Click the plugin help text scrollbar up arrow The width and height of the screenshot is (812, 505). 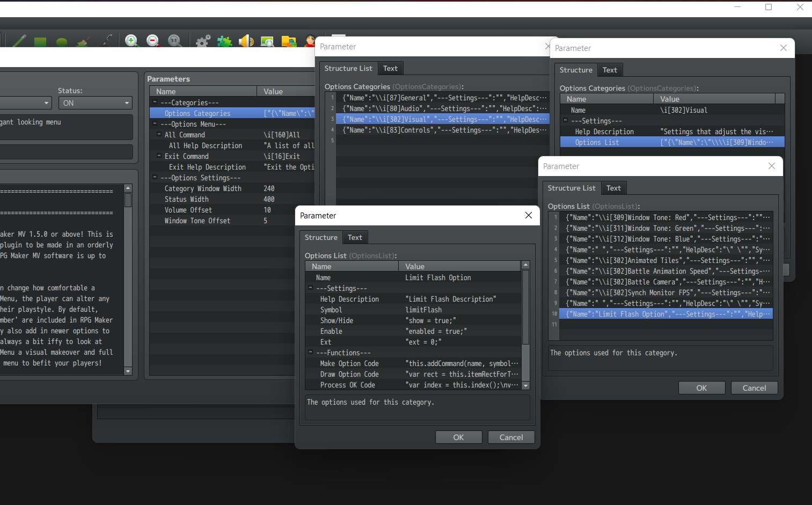[x=128, y=188]
